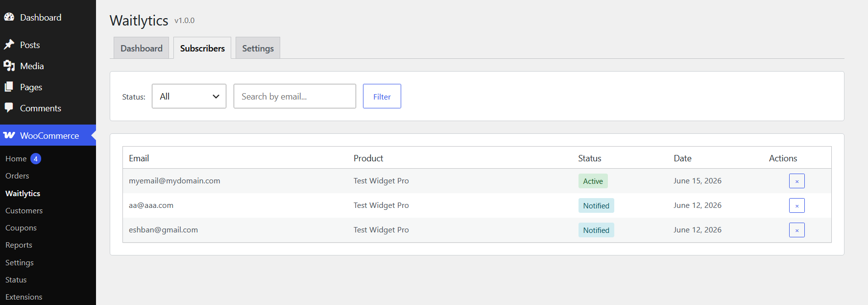Click the date June 15, 2026
Viewport: 868px width, 305px height.
point(698,180)
